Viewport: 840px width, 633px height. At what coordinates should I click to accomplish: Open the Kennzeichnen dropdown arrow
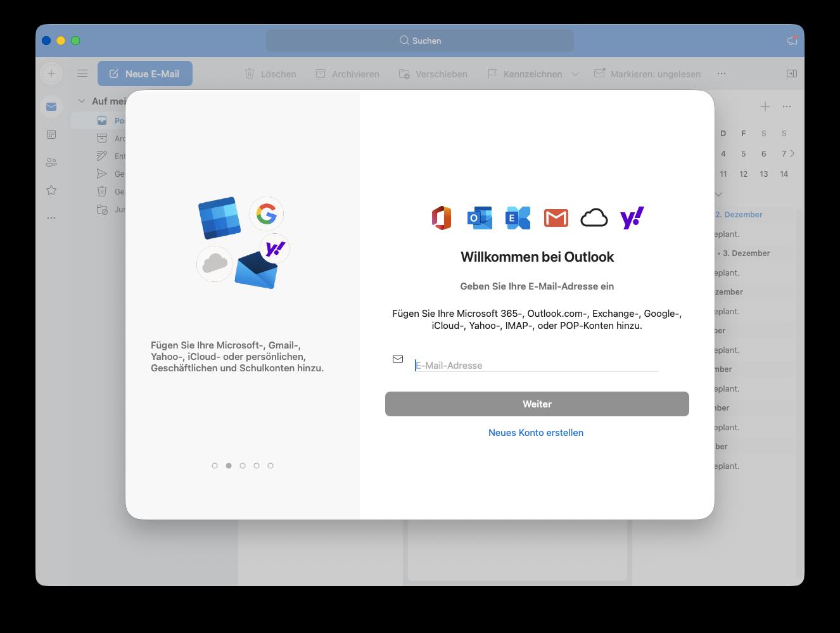[x=575, y=74]
